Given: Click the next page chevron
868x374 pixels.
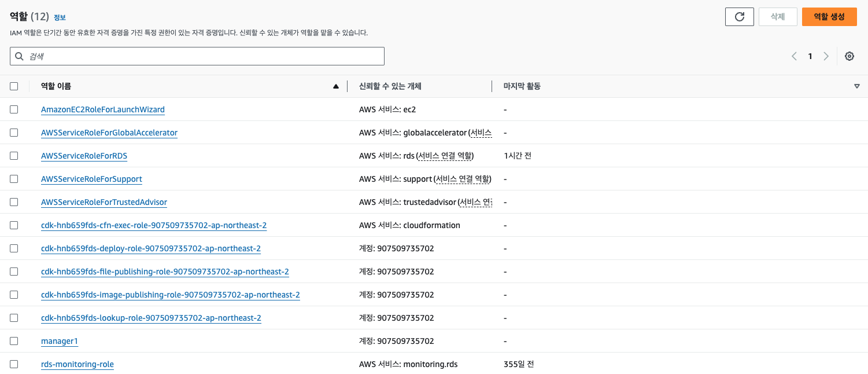Looking at the screenshot, I should (826, 56).
